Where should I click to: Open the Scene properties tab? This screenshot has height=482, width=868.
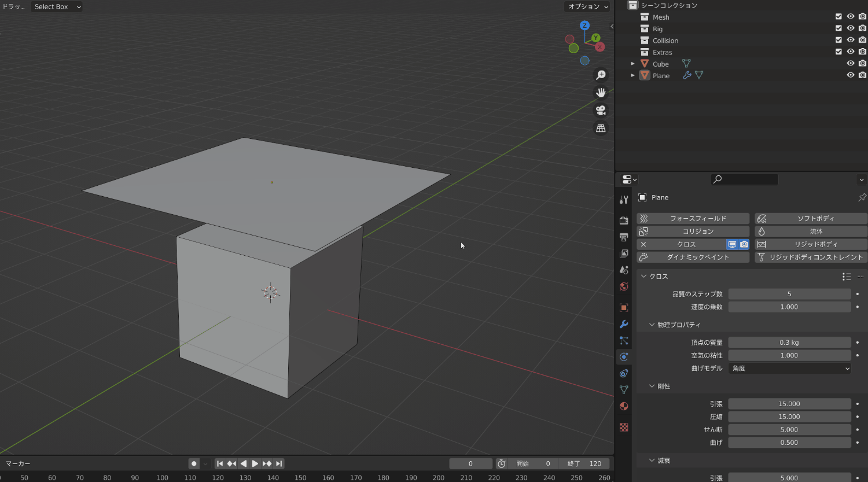pyautogui.click(x=624, y=270)
